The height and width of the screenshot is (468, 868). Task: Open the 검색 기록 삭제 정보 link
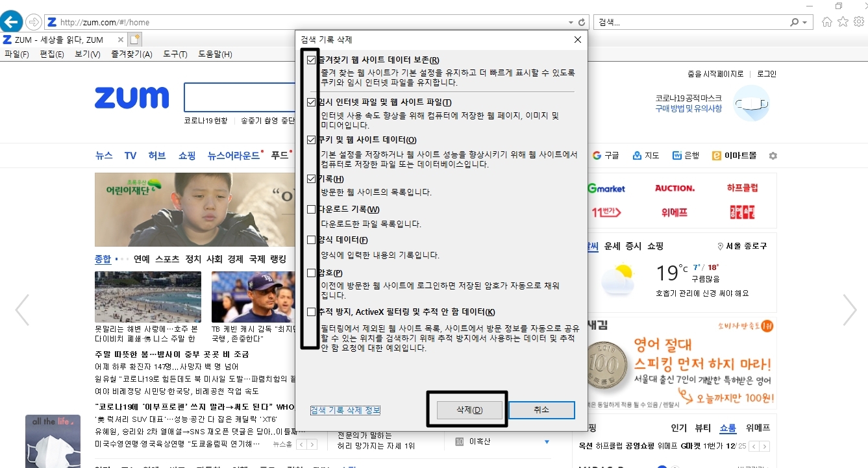tap(345, 410)
